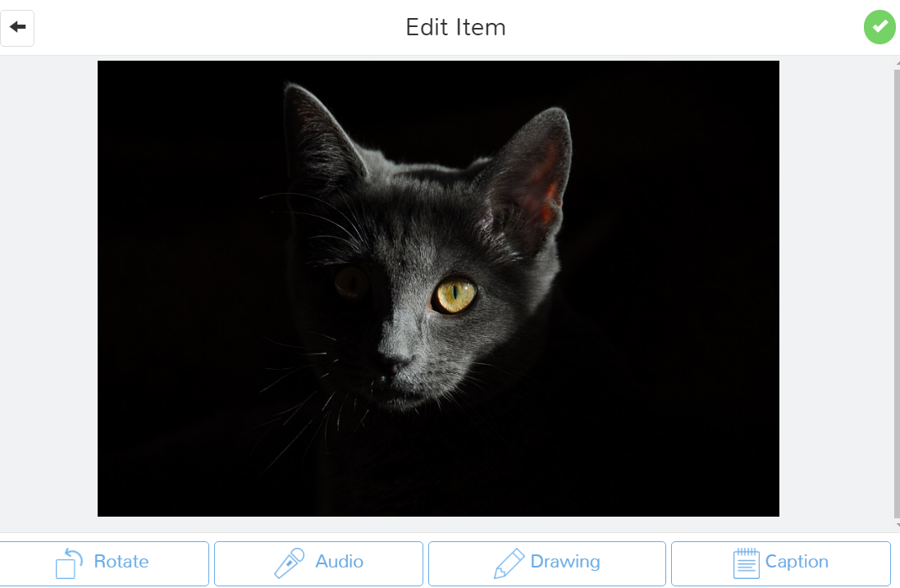Open the notepad icon for Caption
This screenshot has height=588, width=900.
coord(747,563)
